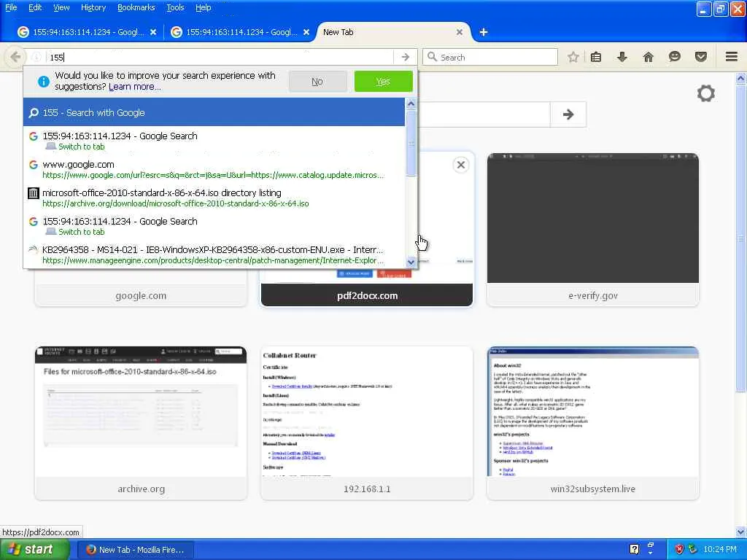Choose first 155:94:163:114.1234 Google Search suggestion

click(x=214, y=141)
